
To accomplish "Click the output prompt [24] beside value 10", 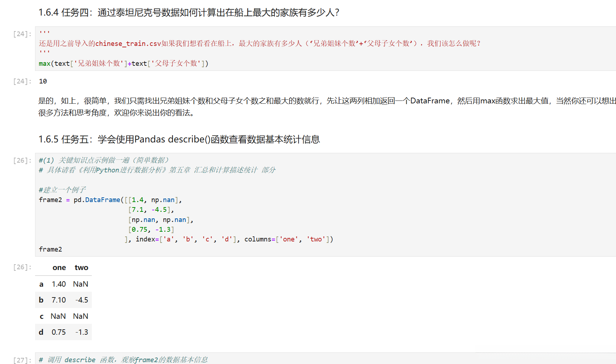I will pyautogui.click(x=22, y=81).
